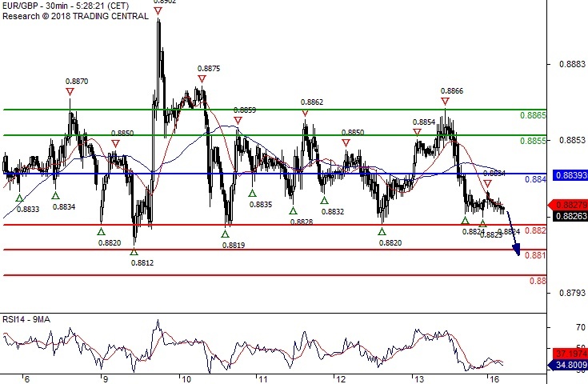This screenshot has height=384, width=588.
Task: Click the date axis label 6
Action: pyautogui.click(x=26, y=379)
